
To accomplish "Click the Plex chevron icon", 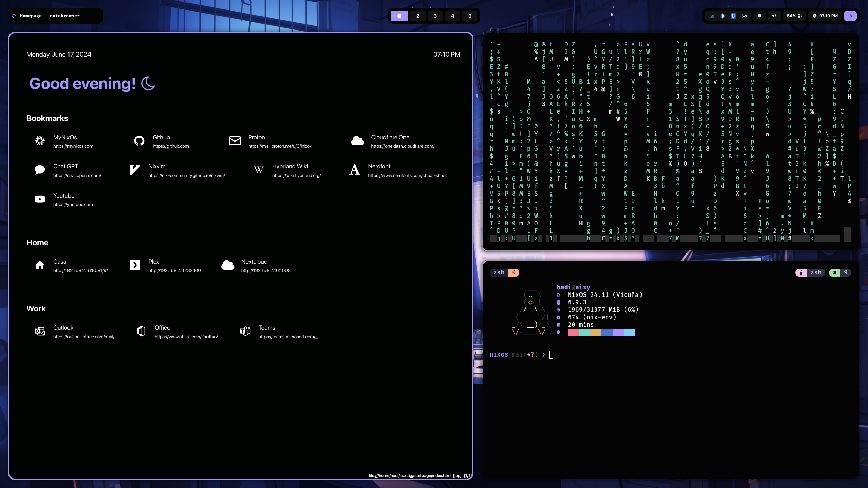I will coord(135,265).
